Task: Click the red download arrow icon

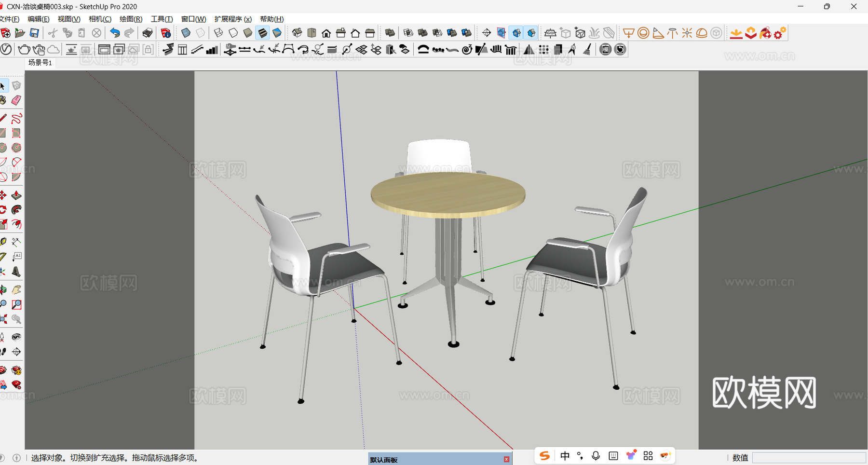Action: (x=736, y=33)
